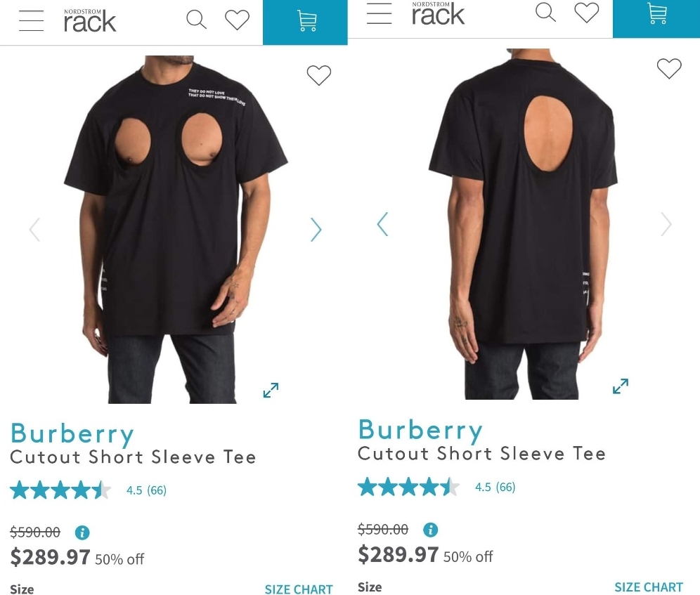The width and height of the screenshot is (700, 595).
Task: Open the SIZE CHART link on left
Action: coord(299,589)
